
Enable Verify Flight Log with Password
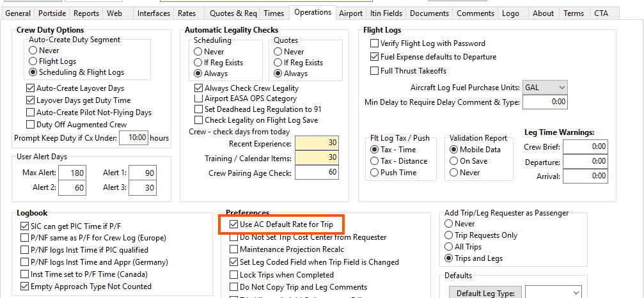tap(375, 43)
